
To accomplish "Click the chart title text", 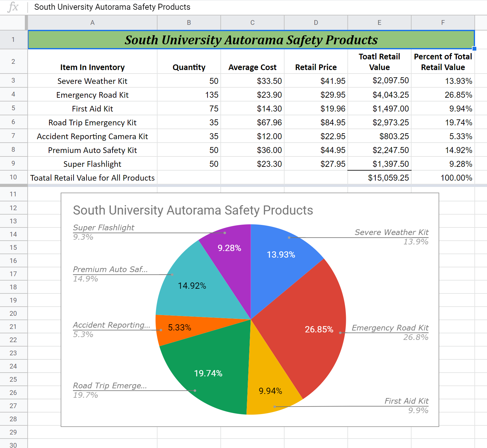I will pos(193,210).
